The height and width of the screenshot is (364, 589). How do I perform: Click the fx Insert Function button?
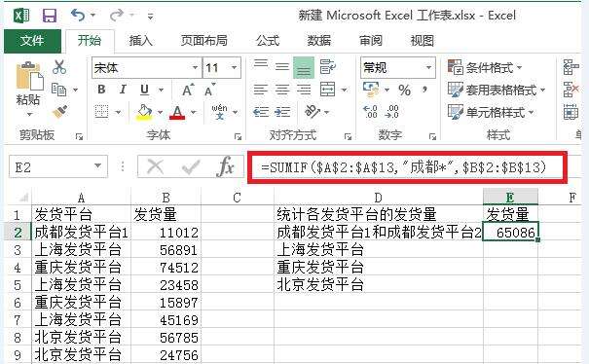click(226, 166)
